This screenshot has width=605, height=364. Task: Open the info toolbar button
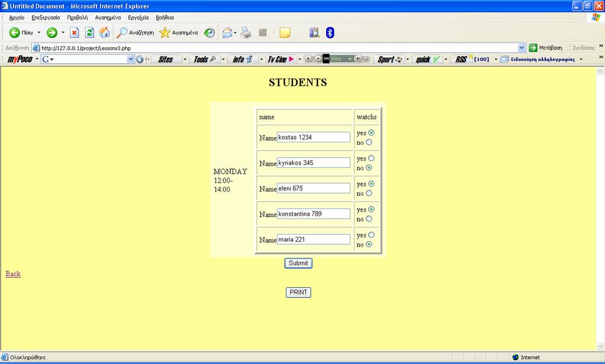pos(242,59)
